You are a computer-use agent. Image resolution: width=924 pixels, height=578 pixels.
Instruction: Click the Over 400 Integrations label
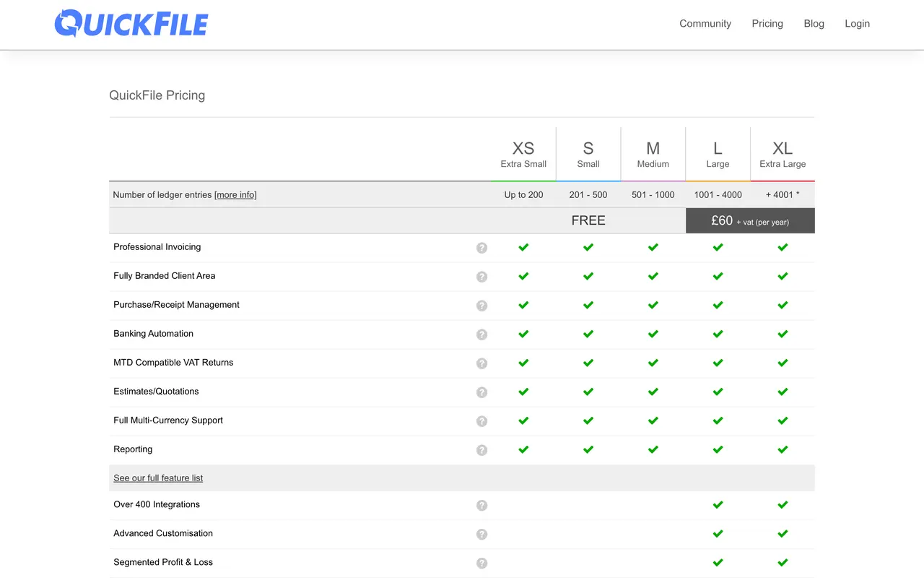point(157,504)
